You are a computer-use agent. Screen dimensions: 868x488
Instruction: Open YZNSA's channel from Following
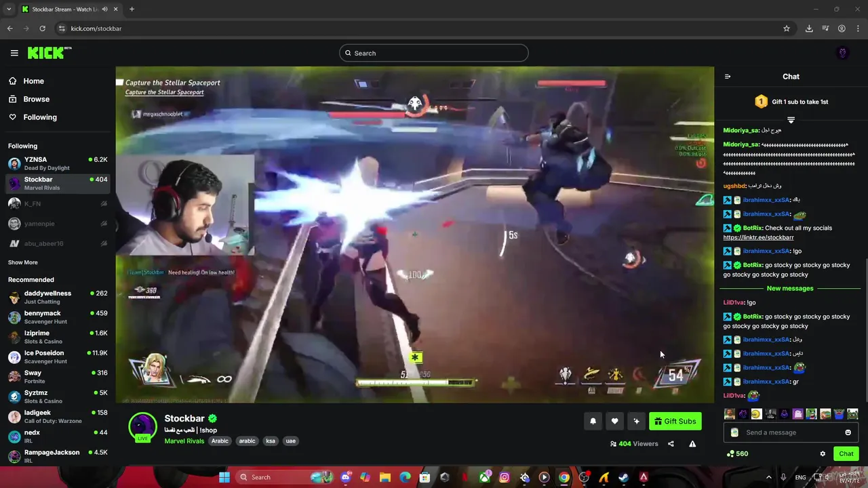[58, 163]
